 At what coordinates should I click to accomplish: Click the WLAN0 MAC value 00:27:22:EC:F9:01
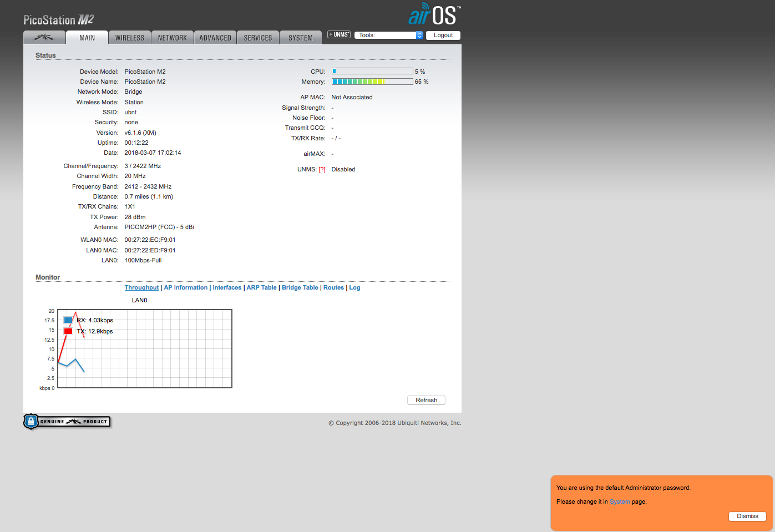click(x=150, y=240)
